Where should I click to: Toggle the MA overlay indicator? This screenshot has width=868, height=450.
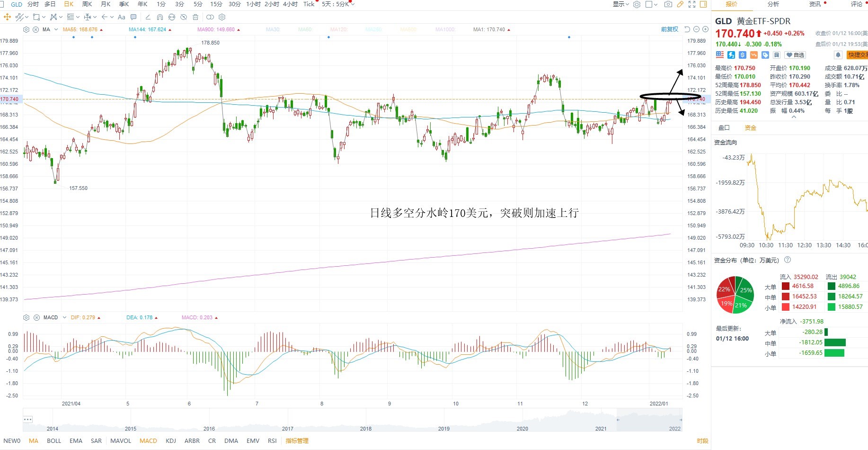pos(33,441)
